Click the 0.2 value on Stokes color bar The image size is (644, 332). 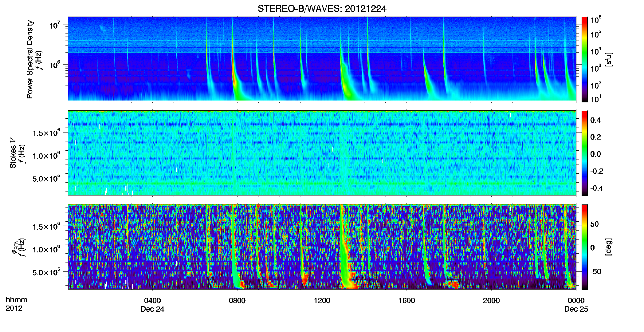(595, 137)
